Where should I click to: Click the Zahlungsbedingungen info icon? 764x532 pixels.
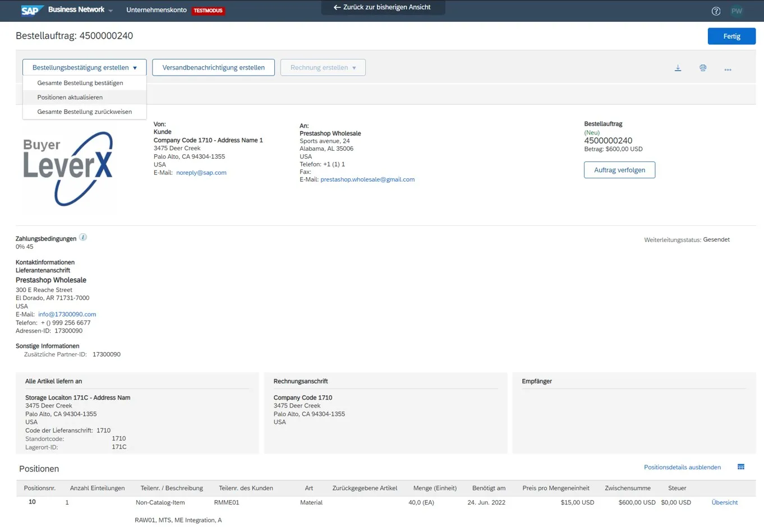83,237
